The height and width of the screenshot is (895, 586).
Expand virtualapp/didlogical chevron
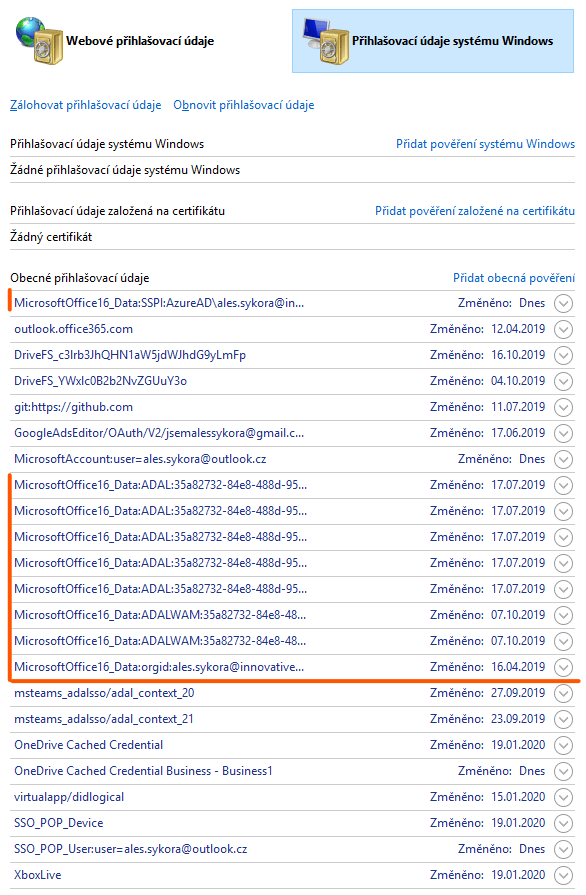pos(563,797)
